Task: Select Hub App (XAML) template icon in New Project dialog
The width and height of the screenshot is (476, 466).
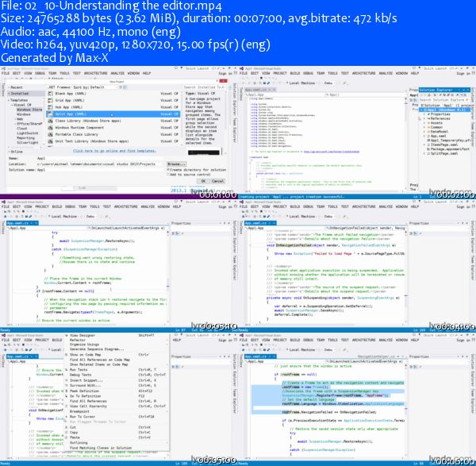Action: [x=51, y=107]
